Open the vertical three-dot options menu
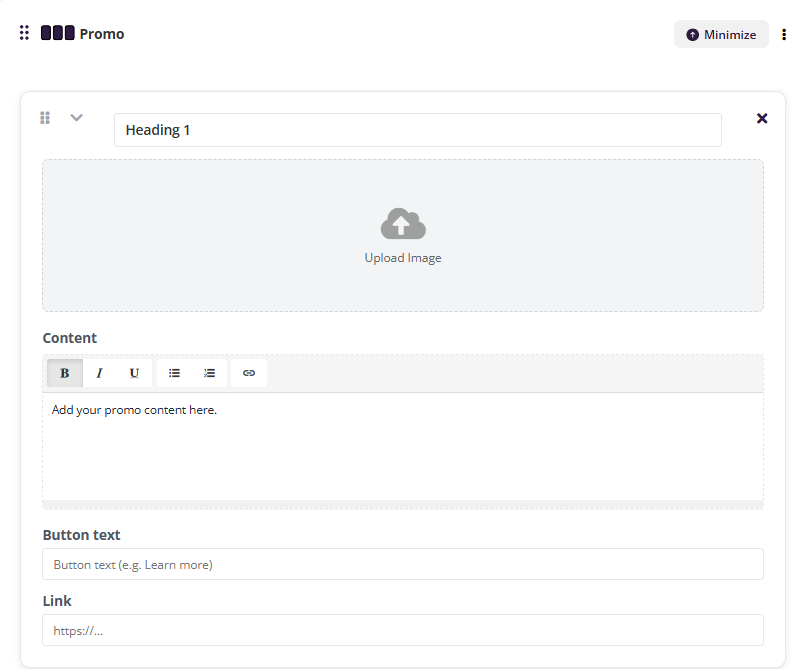Image resolution: width=803 pixels, height=669 pixels. pyautogui.click(x=784, y=34)
